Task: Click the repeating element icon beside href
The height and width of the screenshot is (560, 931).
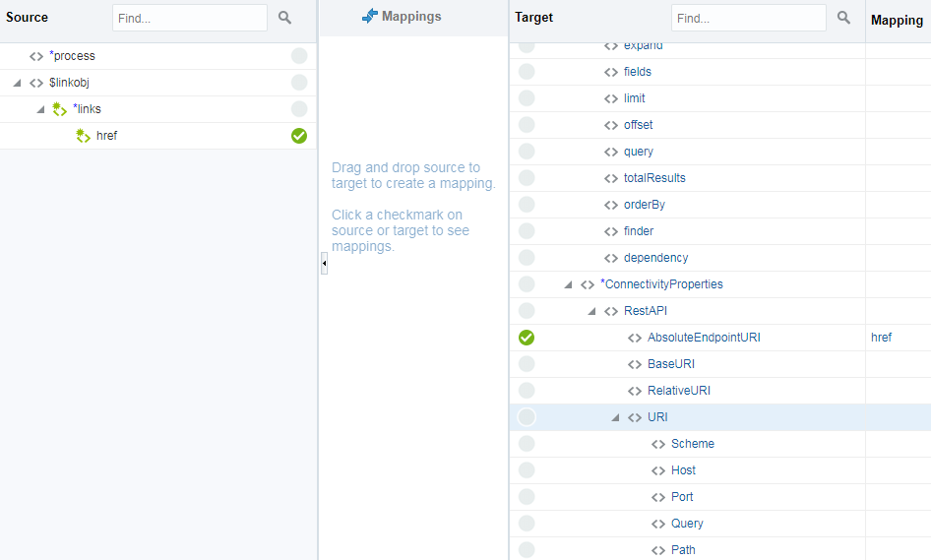Action: (x=84, y=136)
